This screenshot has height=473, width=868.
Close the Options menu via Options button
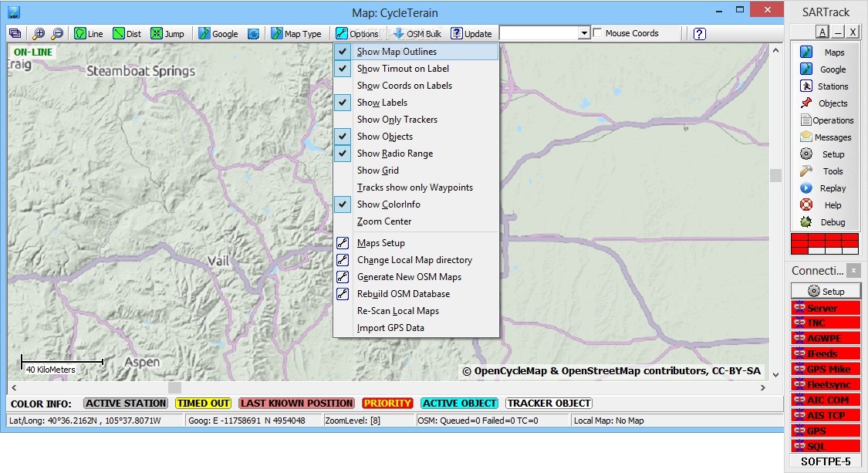357,34
